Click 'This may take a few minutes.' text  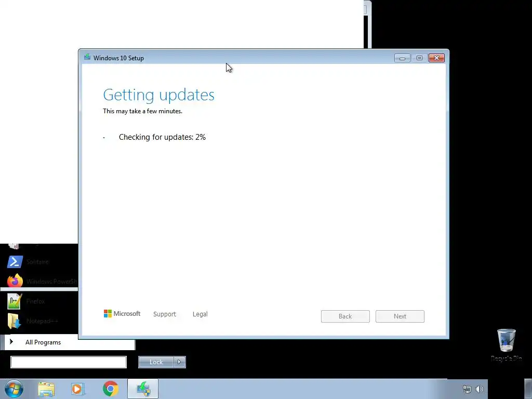pyautogui.click(x=142, y=111)
